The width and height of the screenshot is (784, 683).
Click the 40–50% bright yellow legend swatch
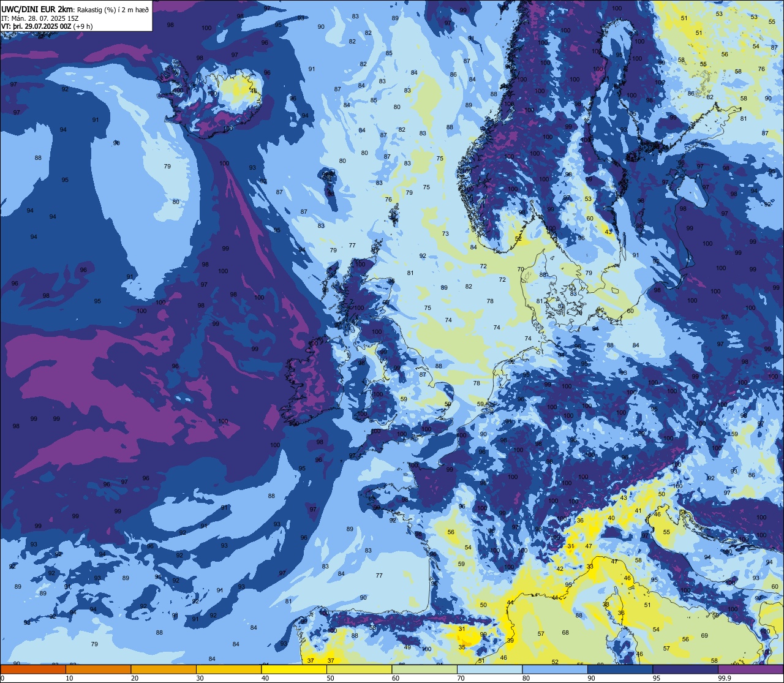[x=294, y=669]
